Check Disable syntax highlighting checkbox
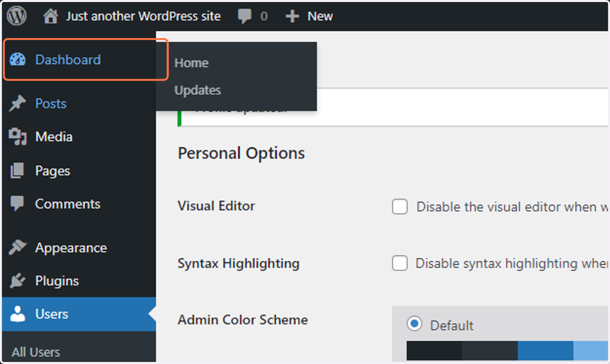 400,263
